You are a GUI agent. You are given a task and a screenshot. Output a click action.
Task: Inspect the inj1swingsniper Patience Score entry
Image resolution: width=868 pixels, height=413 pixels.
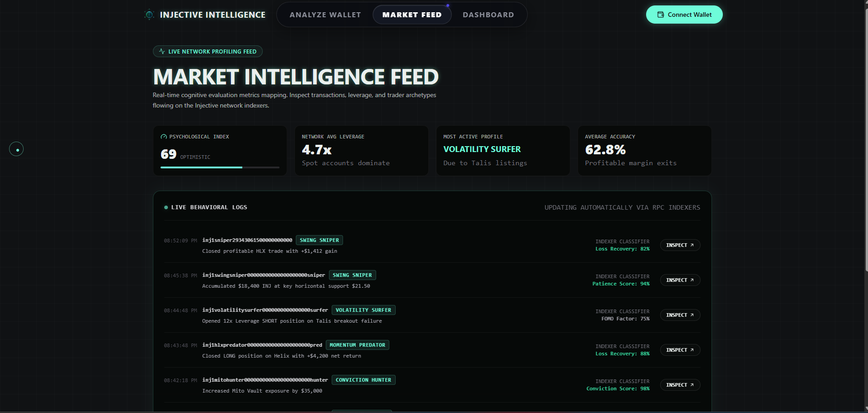click(680, 280)
